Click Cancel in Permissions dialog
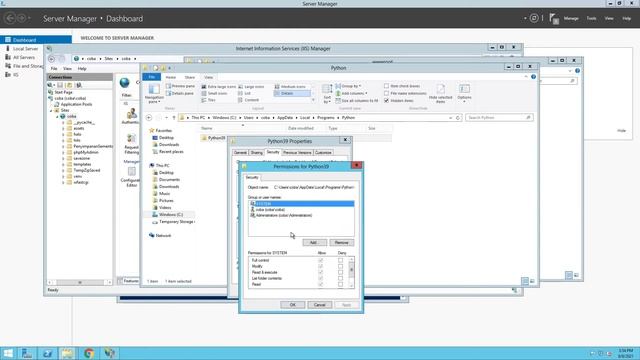Screen dimensions: 640x360 point(320,305)
